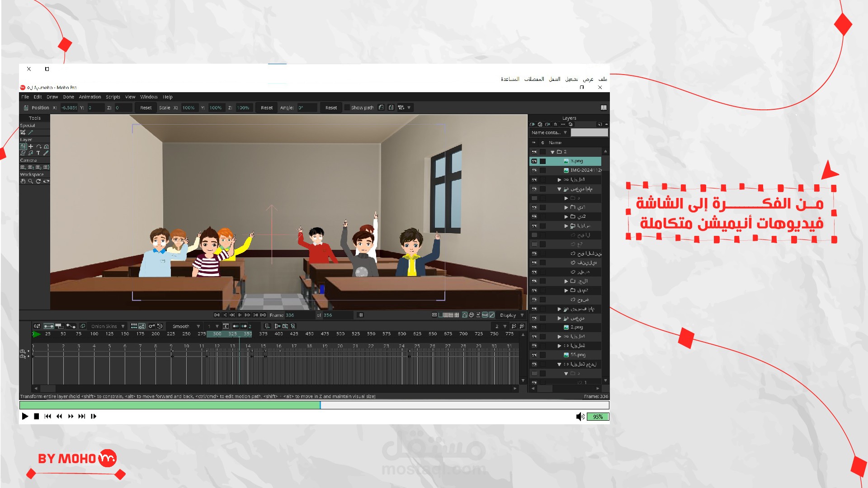Click the Zoom out timeline magnifier icon
The width and height of the screenshot is (868, 488).
point(514,326)
